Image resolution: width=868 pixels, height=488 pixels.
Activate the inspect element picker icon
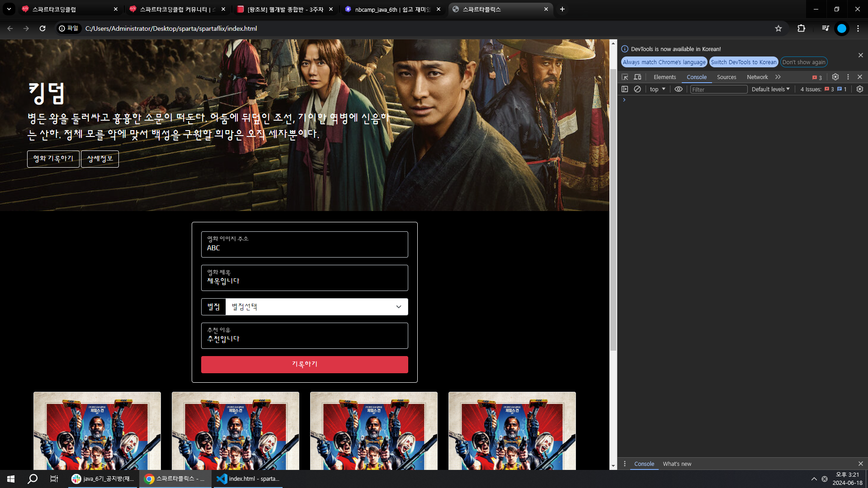coord(625,77)
